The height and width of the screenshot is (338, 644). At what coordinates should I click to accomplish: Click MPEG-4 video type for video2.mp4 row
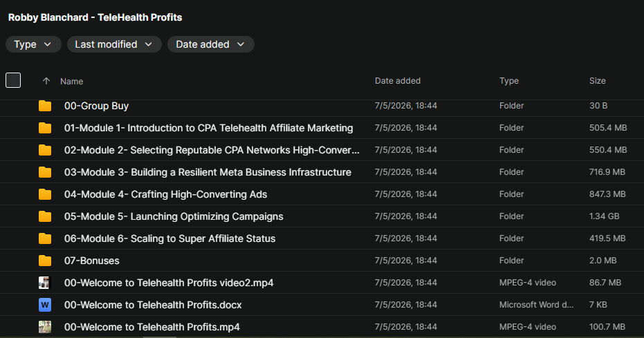pos(528,283)
